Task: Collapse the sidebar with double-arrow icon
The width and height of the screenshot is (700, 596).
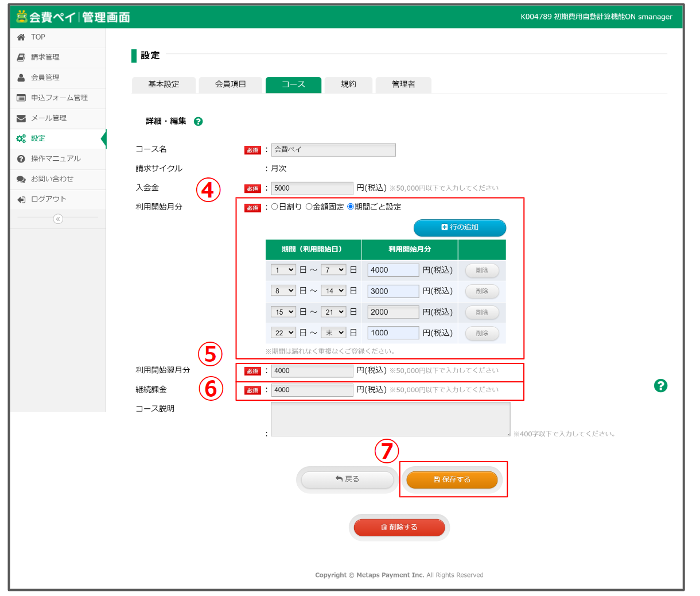Action: click(x=58, y=219)
